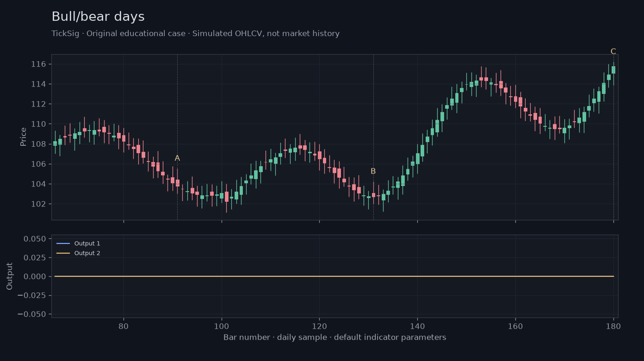
Task: Select the 102 price tick label
Action: pos(38,204)
